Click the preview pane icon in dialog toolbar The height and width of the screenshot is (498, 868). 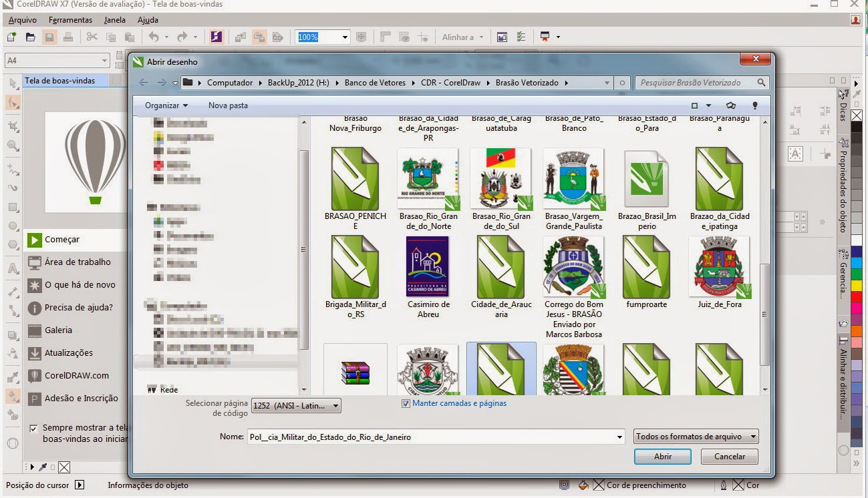tap(731, 105)
